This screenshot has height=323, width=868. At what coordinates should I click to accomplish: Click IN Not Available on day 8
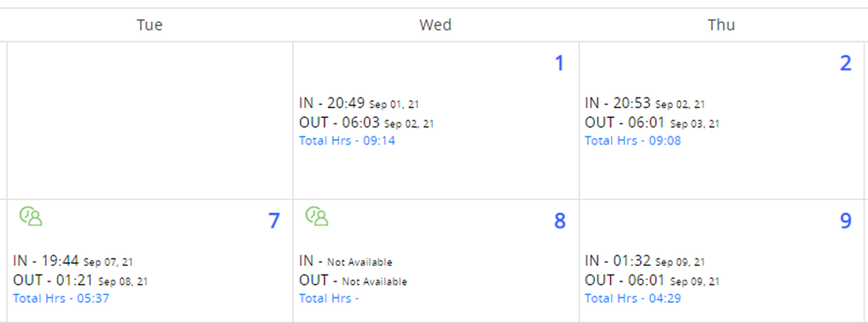point(345,261)
